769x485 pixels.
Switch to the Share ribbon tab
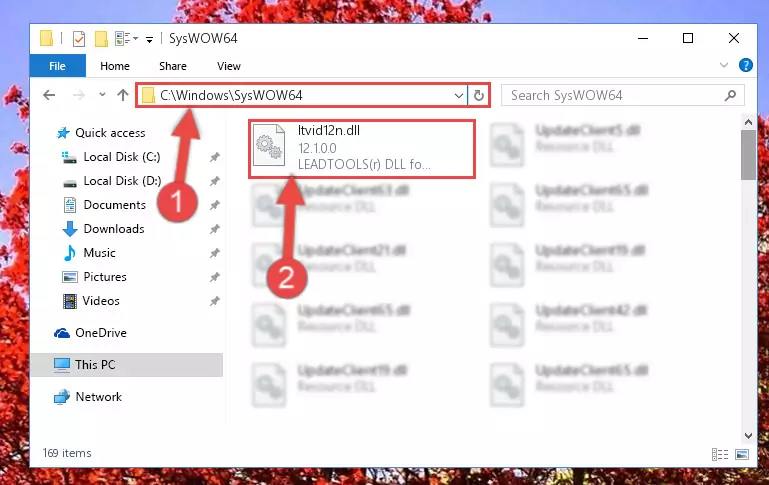[173, 66]
